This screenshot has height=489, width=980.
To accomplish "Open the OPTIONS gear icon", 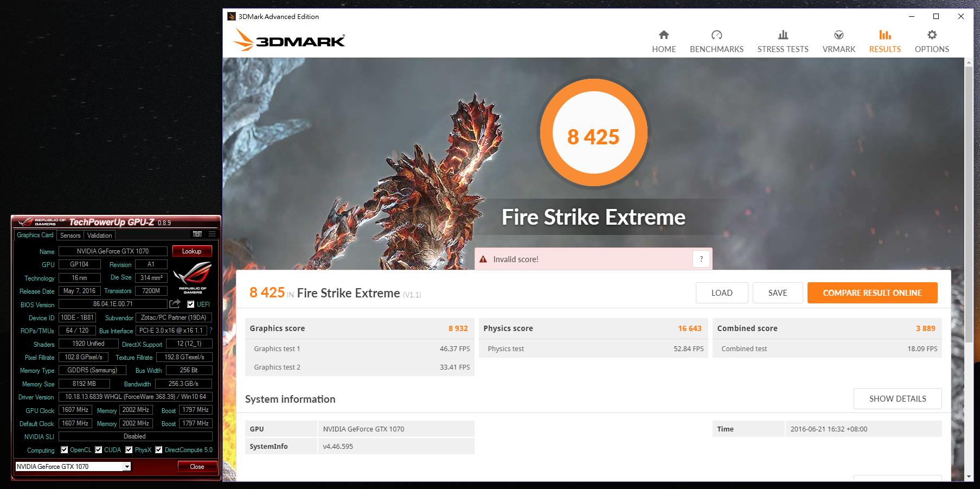I will [x=932, y=35].
